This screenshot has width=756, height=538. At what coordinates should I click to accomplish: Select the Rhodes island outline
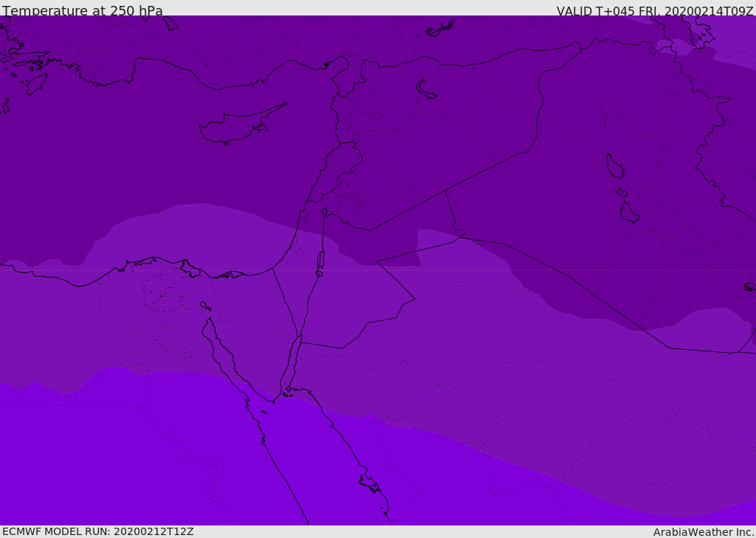coord(36,83)
